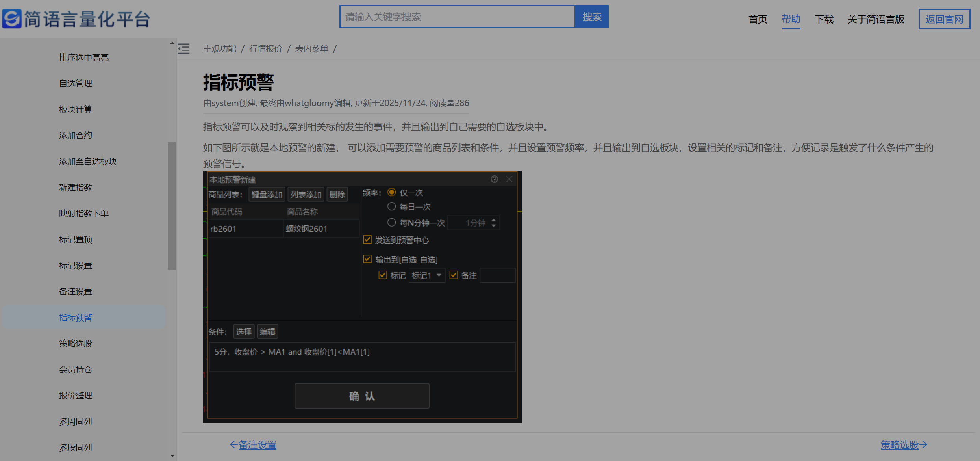The image size is (980, 461).
Task: Uncheck 发送到预警中心 checkbox
Action: tap(367, 240)
